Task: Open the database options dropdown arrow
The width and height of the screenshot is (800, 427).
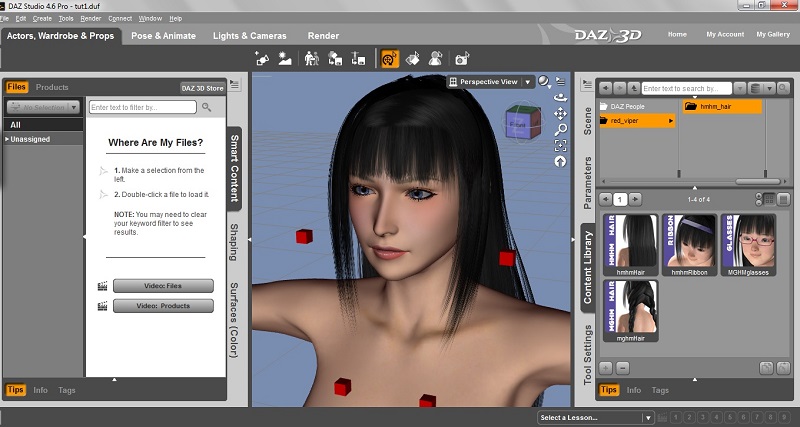Action: coord(769,88)
